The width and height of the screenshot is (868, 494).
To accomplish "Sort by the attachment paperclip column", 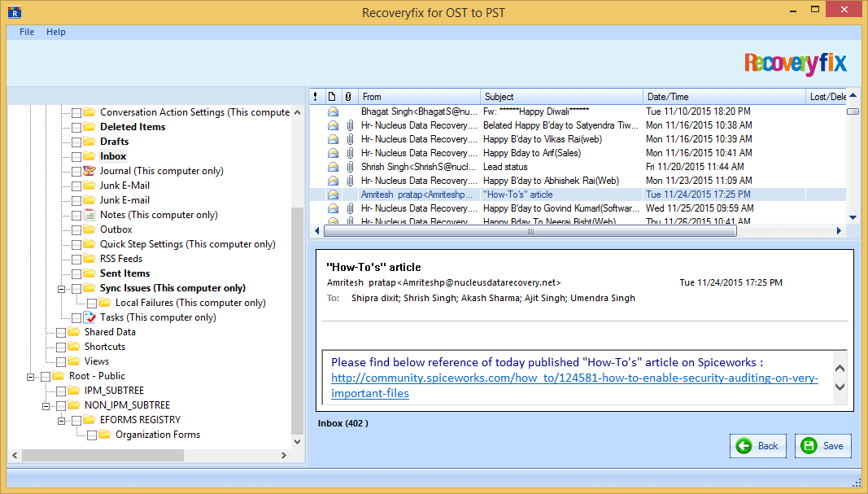I will [x=348, y=96].
